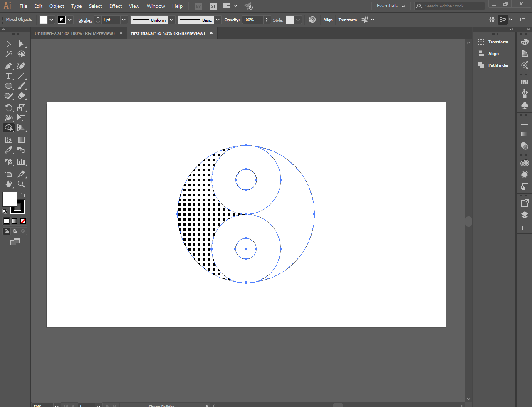Choose the Scale tool
The image size is (532, 407).
(21, 108)
